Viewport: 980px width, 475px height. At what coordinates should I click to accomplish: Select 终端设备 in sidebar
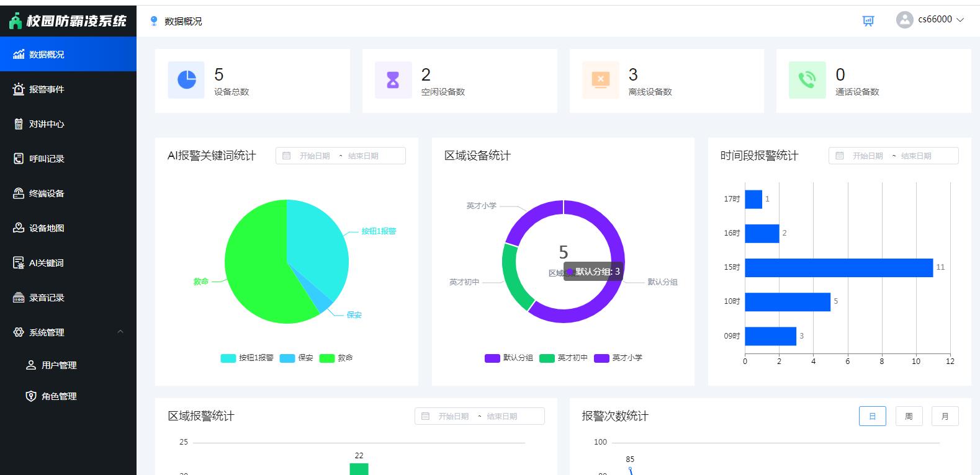pos(68,193)
